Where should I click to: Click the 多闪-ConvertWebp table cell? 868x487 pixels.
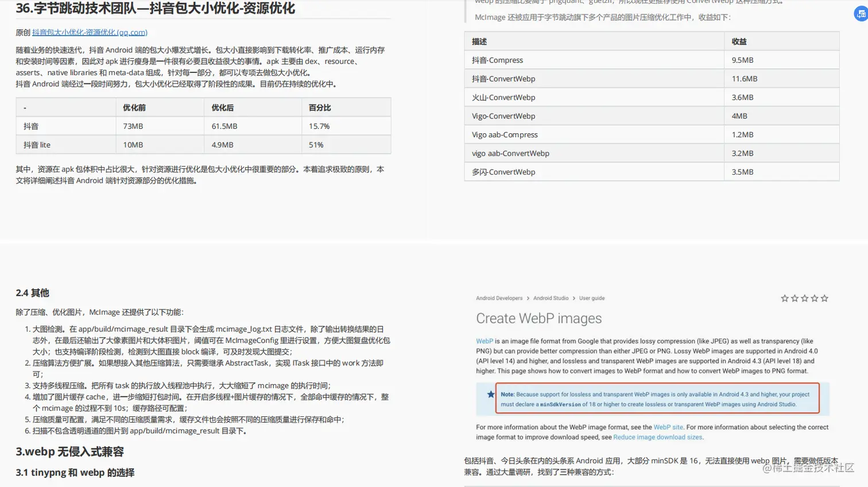(594, 172)
